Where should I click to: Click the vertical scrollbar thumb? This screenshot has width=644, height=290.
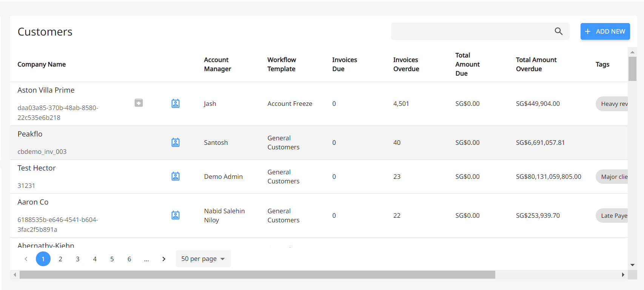pos(632,69)
